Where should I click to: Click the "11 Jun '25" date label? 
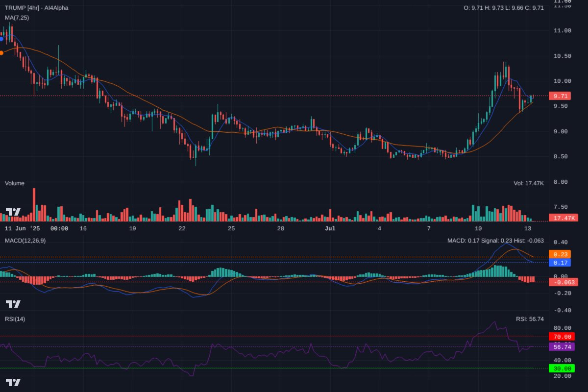23,228
